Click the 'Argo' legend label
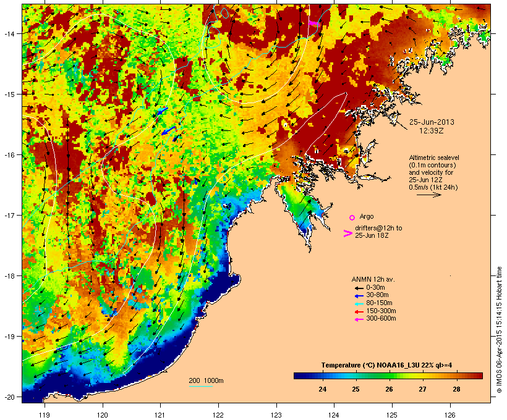The height and width of the screenshot is (420, 507). pos(367,216)
